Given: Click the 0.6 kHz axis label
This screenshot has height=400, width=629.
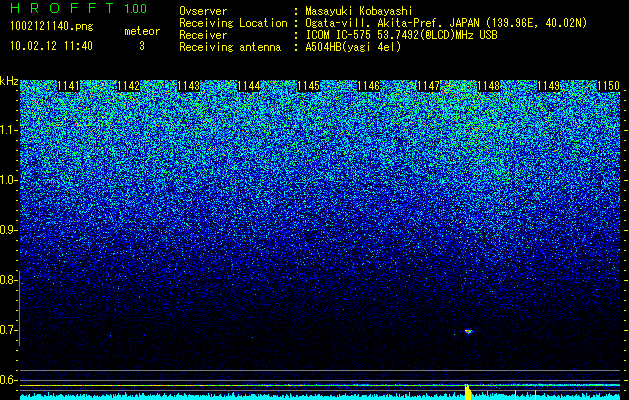Looking at the screenshot, I should click(x=8, y=380).
